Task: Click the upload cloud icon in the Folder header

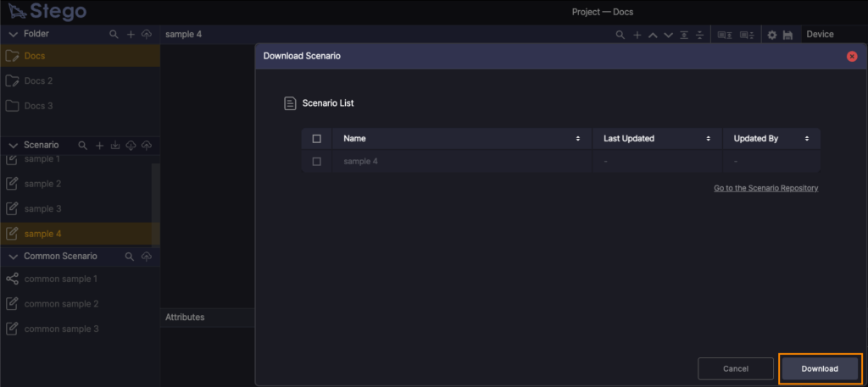Action: tap(147, 35)
